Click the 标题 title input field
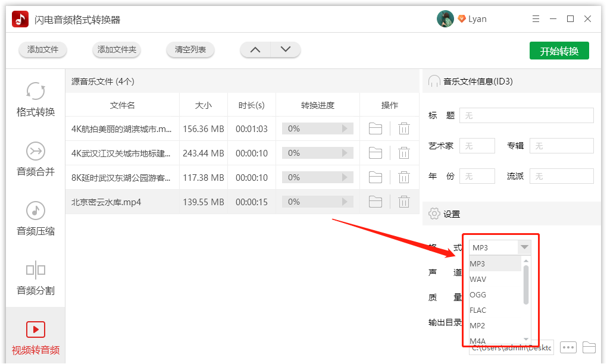 pos(527,115)
